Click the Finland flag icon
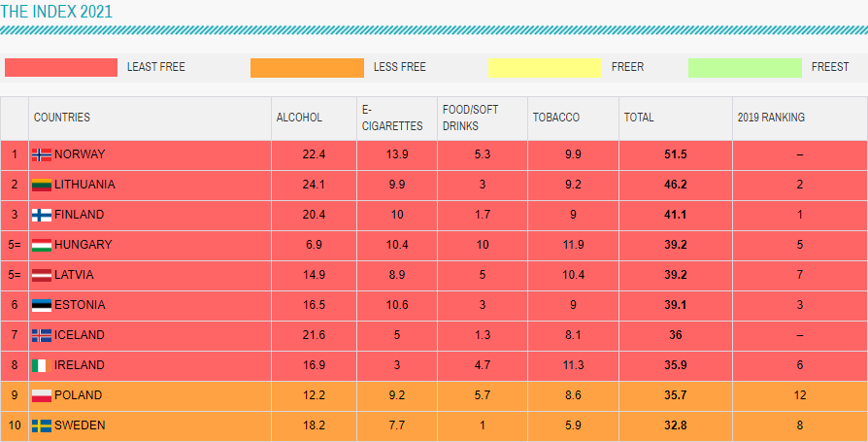Viewport: 868px width, 442px height. click(42, 215)
